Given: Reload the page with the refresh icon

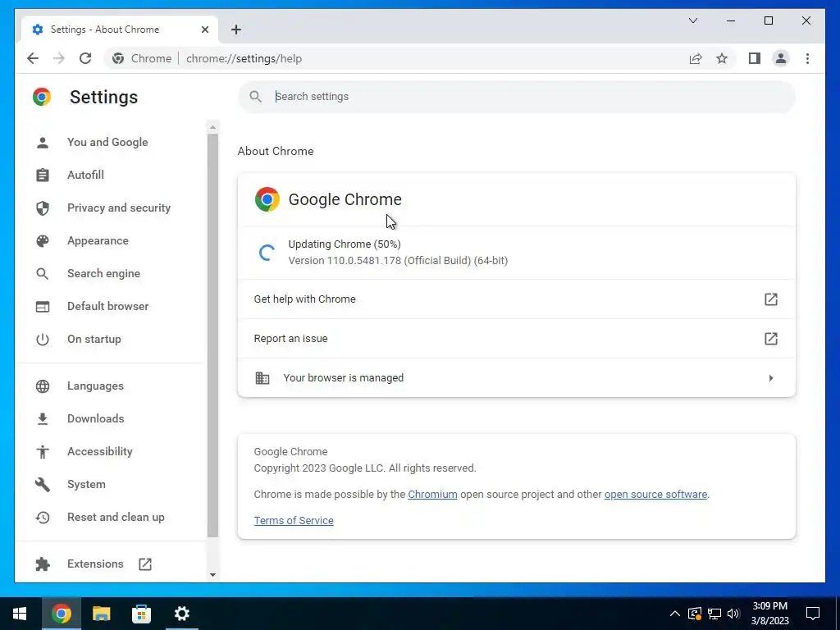Looking at the screenshot, I should pyautogui.click(x=85, y=58).
